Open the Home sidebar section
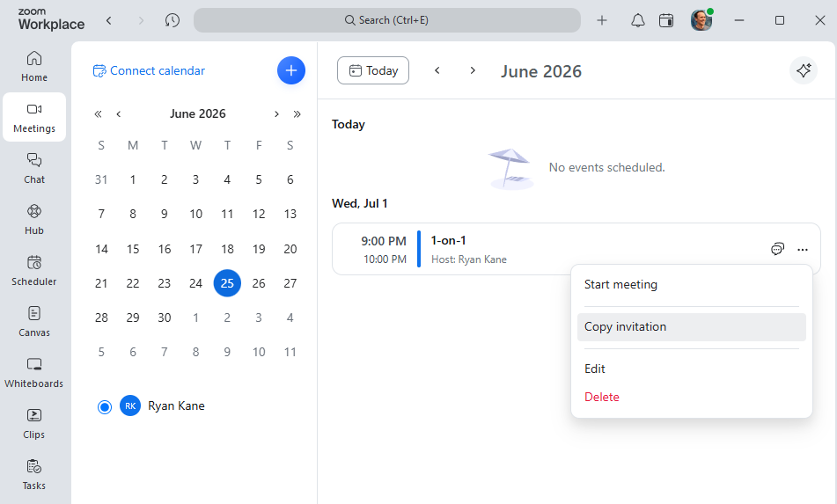The image size is (837, 504). click(34, 66)
